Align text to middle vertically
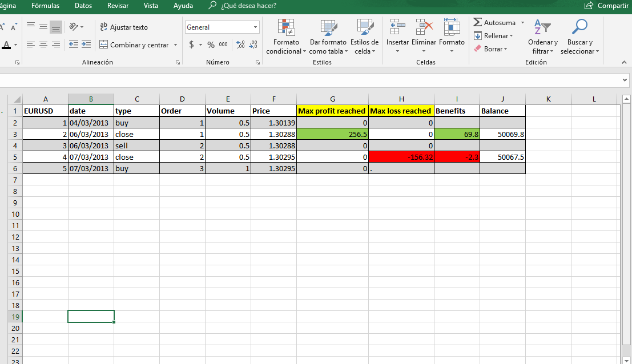 pos(43,27)
